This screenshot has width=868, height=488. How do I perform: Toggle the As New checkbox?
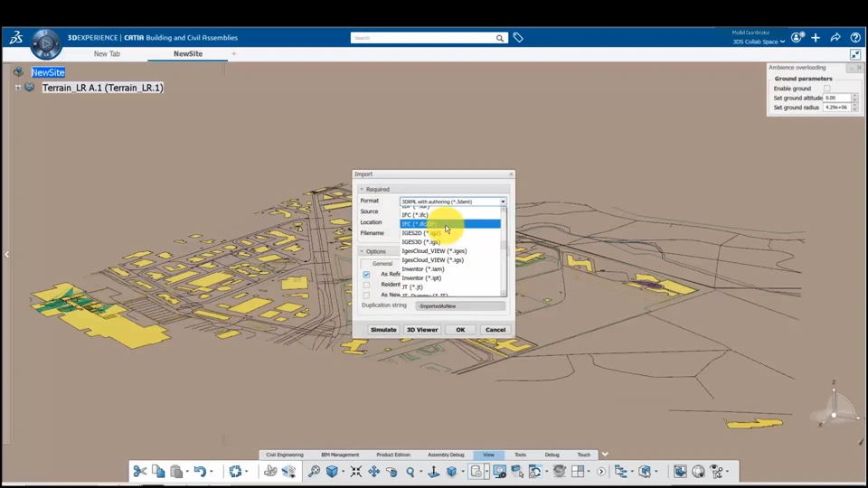(366, 296)
